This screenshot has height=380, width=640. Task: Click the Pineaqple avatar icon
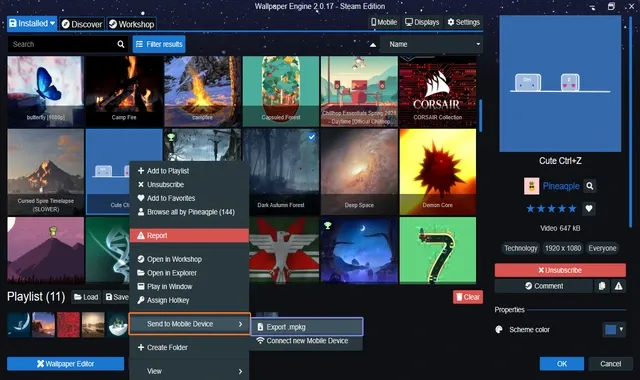[x=532, y=186]
